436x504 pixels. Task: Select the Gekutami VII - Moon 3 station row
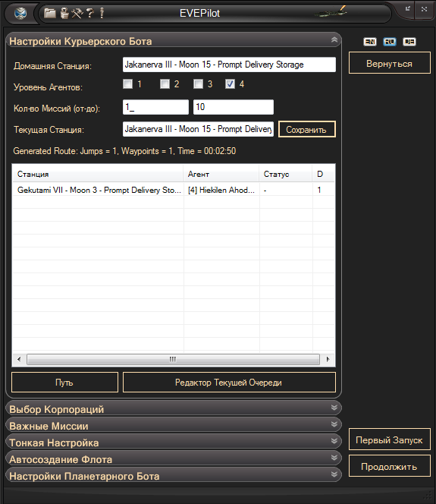tap(174, 190)
